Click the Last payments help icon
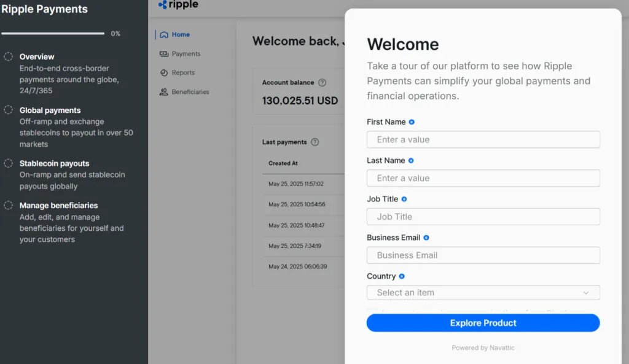 tap(315, 142)
